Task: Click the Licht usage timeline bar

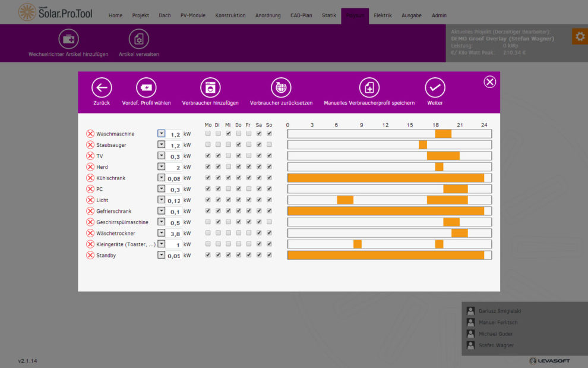Action: tap(389, 200)
